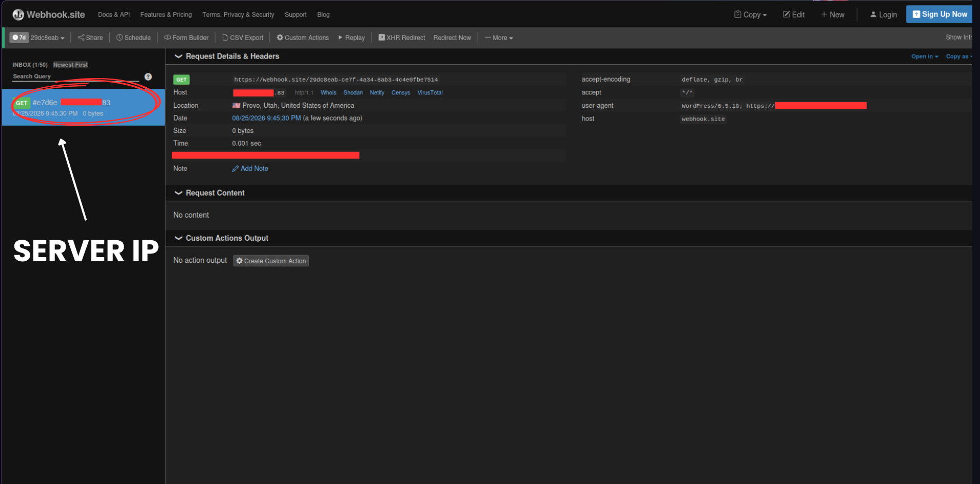This screenshot has height=484, width=980.
Task: Click Redirect Now
Action: pyautogui.click(x=452, y=37)
